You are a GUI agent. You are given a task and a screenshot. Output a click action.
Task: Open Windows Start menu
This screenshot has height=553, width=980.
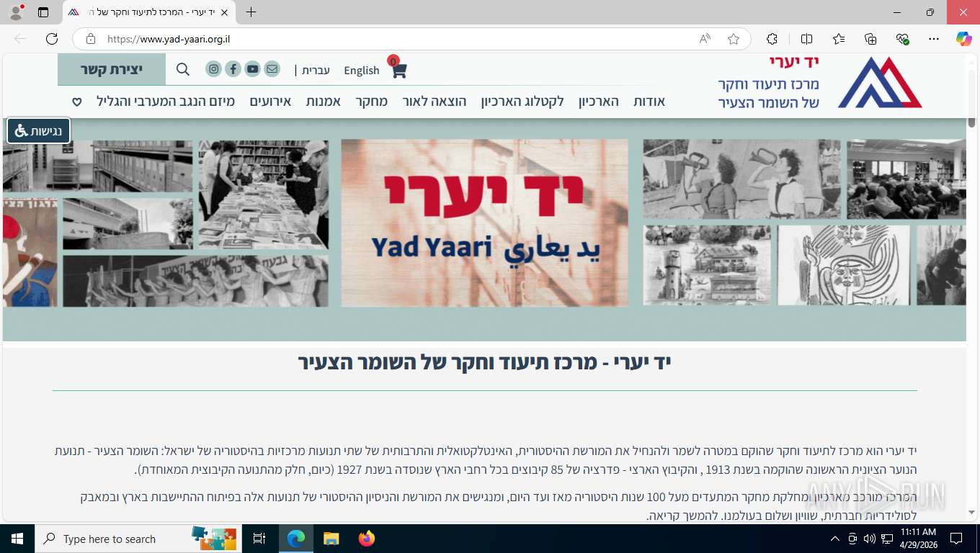[17, 539]
